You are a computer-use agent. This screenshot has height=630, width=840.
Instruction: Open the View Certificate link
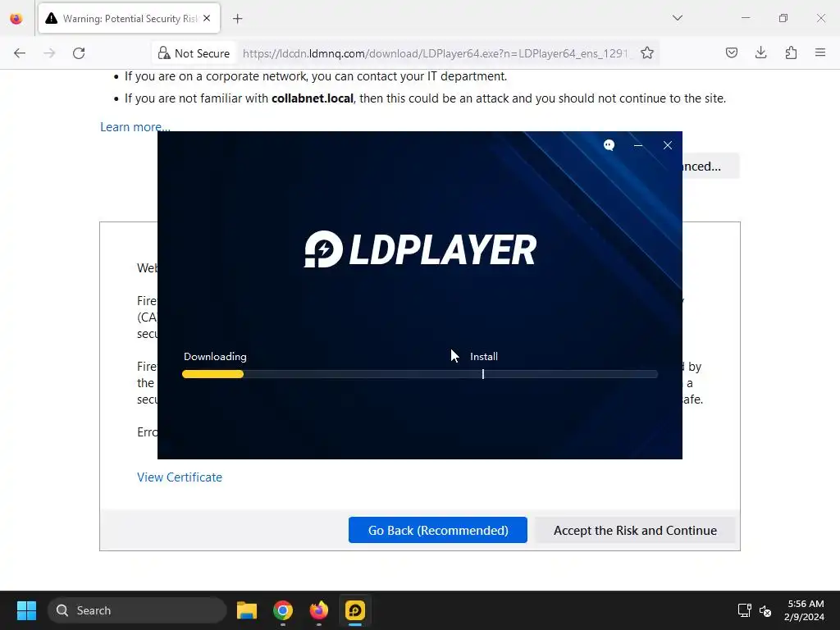pos(180,477)
